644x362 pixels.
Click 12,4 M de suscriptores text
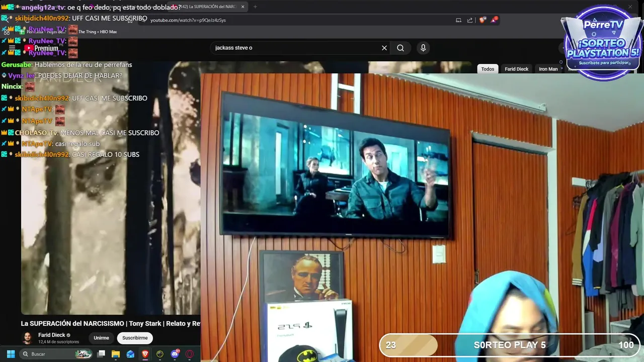(58, 342)
